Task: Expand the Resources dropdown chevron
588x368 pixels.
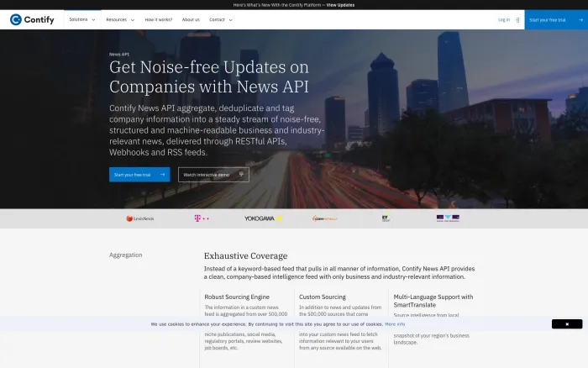Action: pyautogui.click(x=133, y=20)
